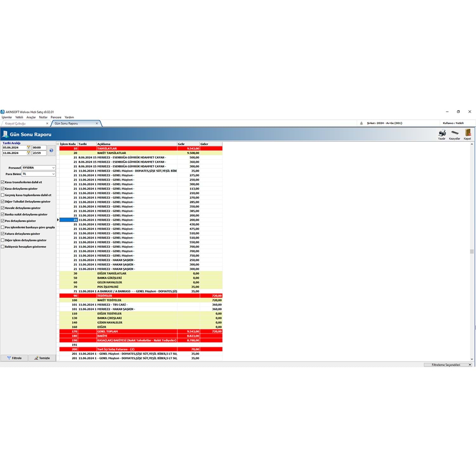Click the Gün Sonu Raporu header icon
This screenshot has height=476, width=476.
(5, 134)
